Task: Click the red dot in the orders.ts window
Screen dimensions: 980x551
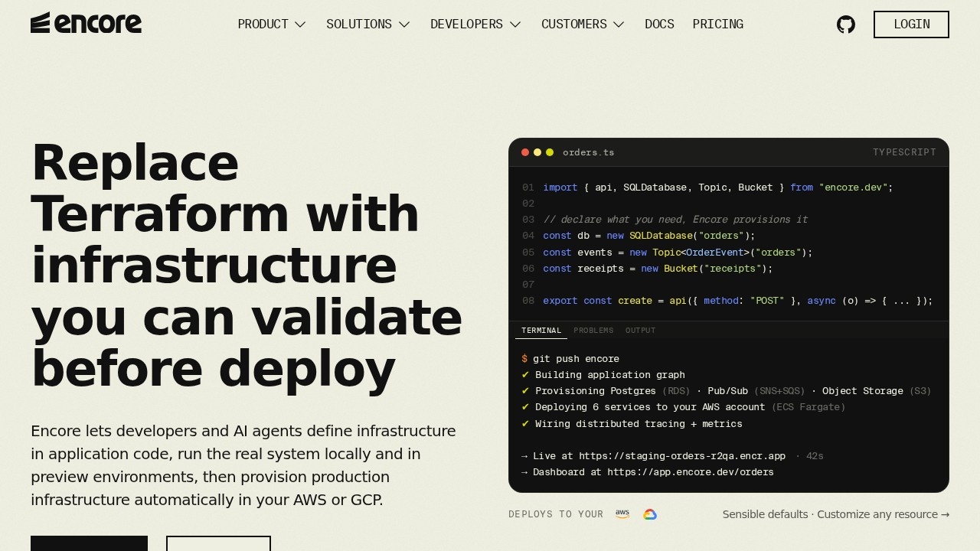Action: [525, 152]
